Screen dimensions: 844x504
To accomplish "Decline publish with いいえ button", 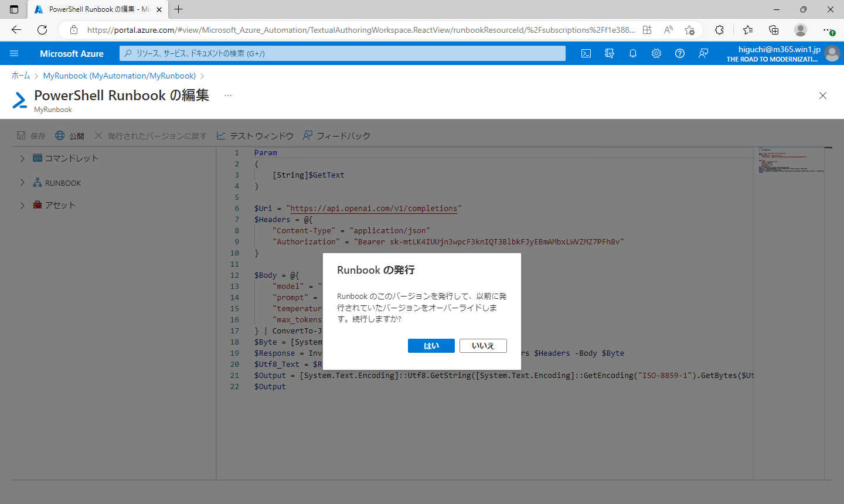I will pos(483,346).
